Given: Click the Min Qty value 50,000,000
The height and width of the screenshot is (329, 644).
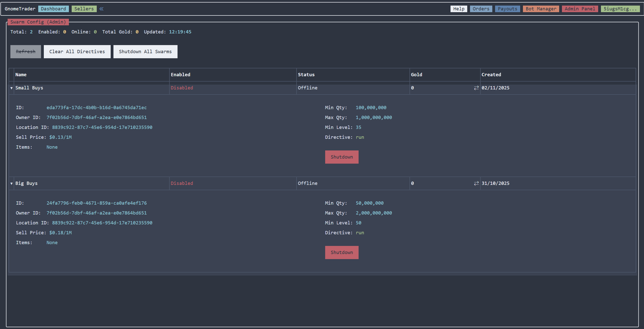Looking at the screenshot, I should (369, 203).
